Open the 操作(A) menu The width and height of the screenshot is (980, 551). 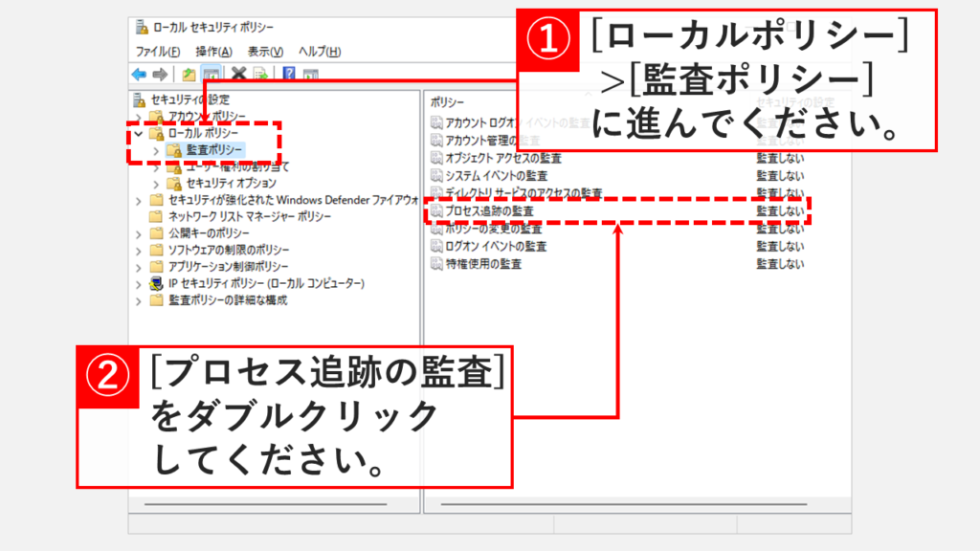pos(213,52)
